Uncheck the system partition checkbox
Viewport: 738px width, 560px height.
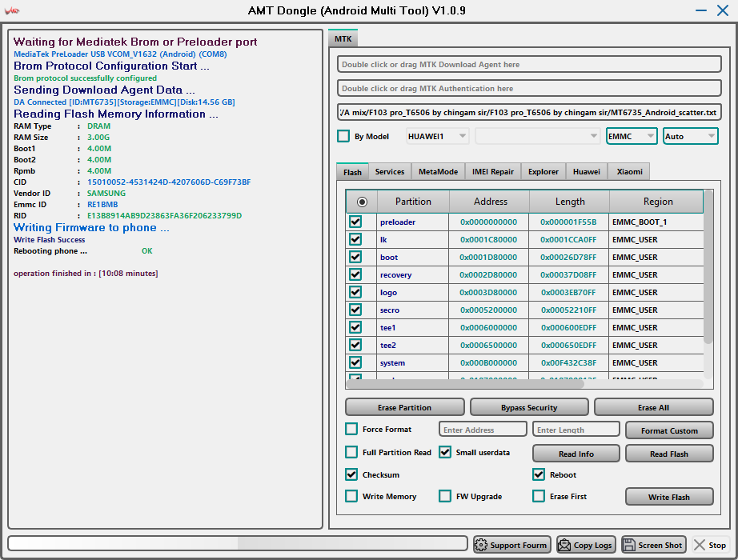[355, 363]
